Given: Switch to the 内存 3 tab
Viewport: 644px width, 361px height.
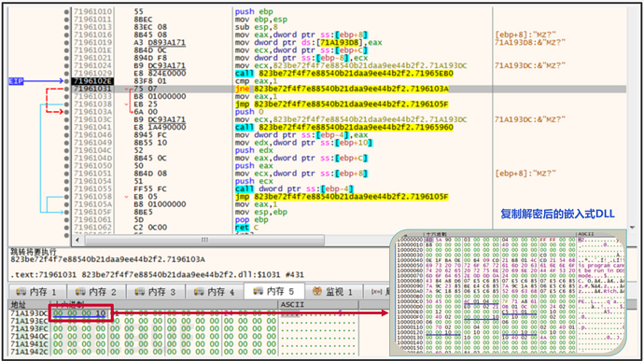Looking at the screenshot, I should (156, 292).
